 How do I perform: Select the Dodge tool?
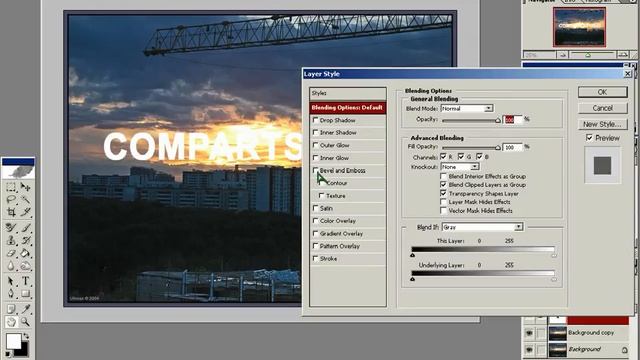click(25, 266)
